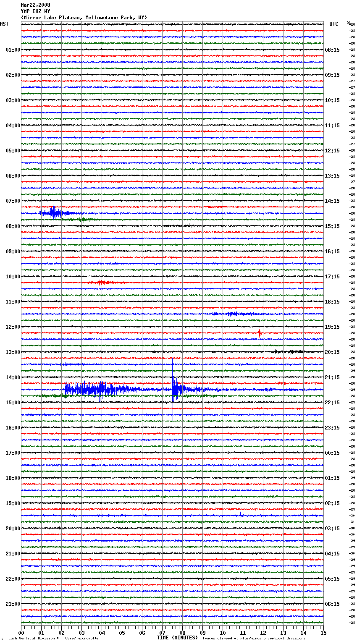Click the 13:15 UTC time label
Screen dimensions: 357x644
(332, 176)
